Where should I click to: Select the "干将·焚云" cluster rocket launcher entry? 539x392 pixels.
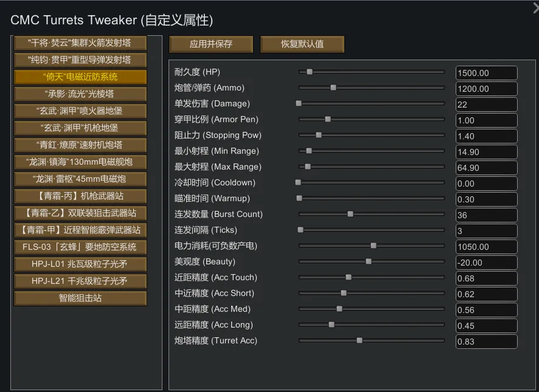click(x=80, y=43)
